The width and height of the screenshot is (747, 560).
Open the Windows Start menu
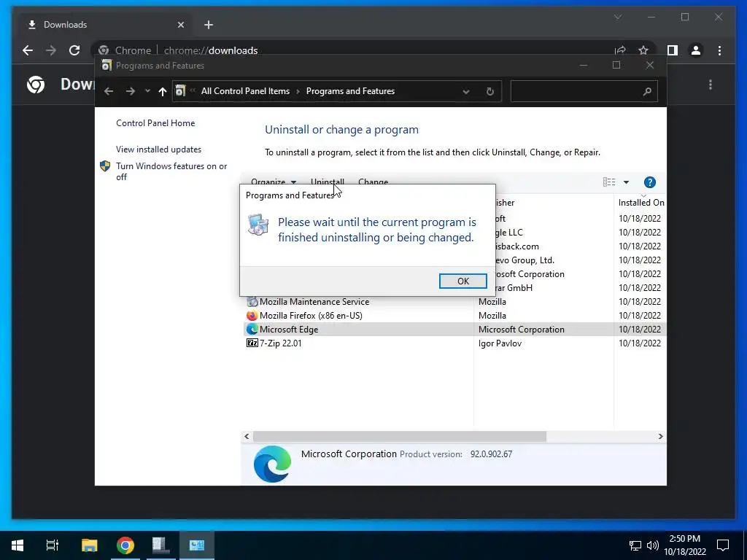(x=18, y=545)
